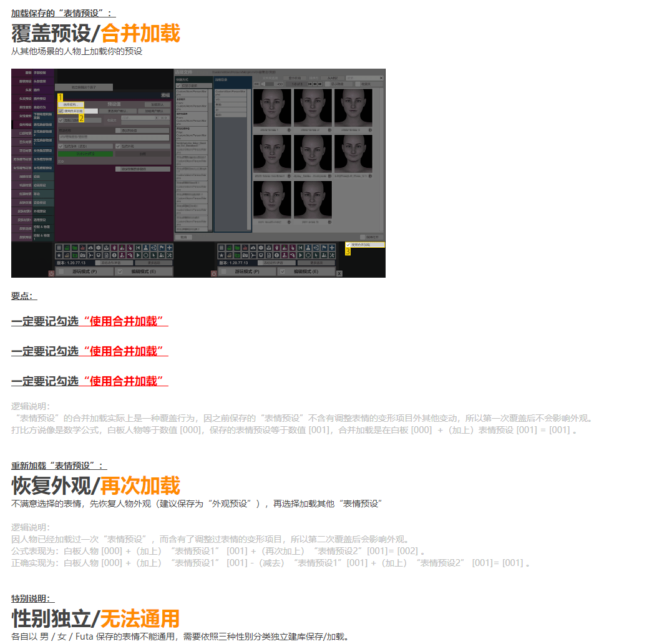The width and height of the screenshot is (667, 644).
Task: Click the document page icon in right toolbar
Action: coord(268,256)
